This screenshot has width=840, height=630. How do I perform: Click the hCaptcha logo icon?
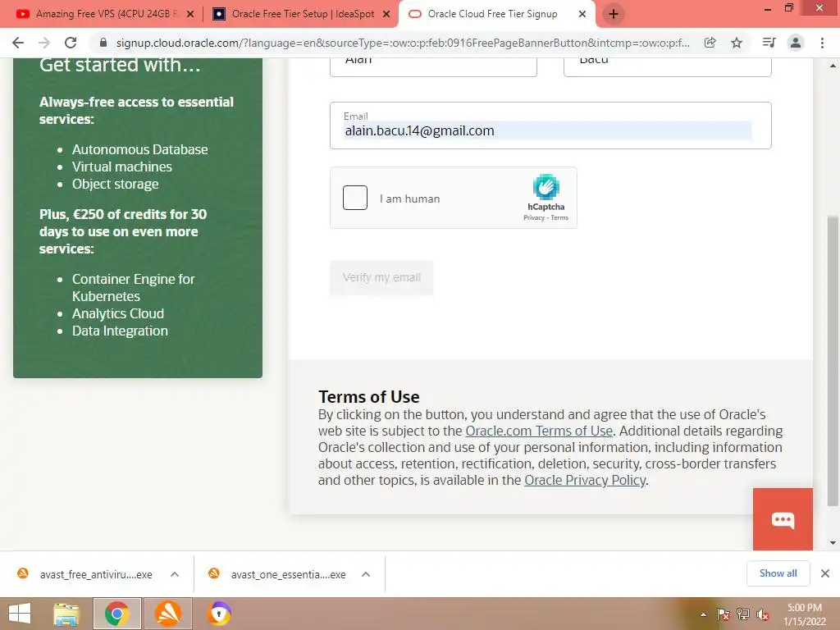point(546,187)
